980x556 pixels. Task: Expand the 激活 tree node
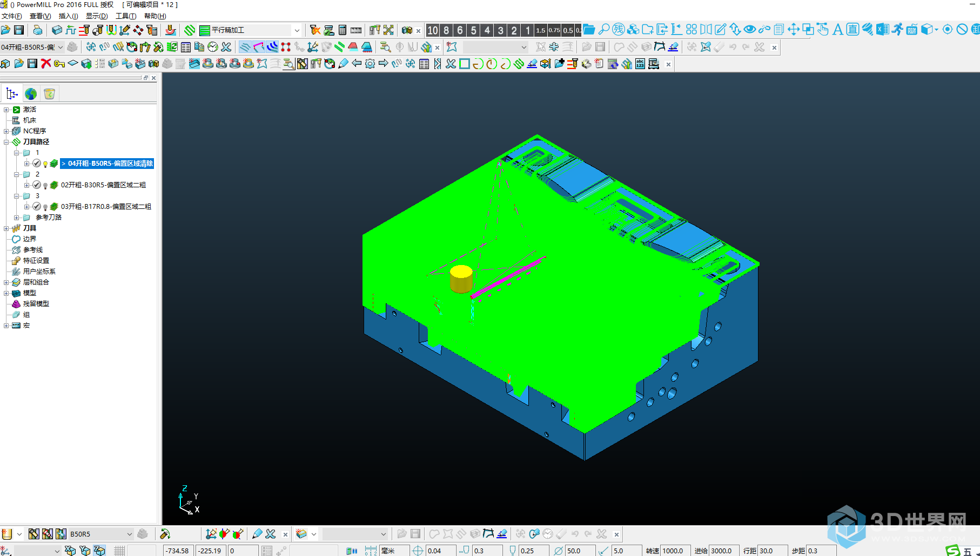pos(6,110)
